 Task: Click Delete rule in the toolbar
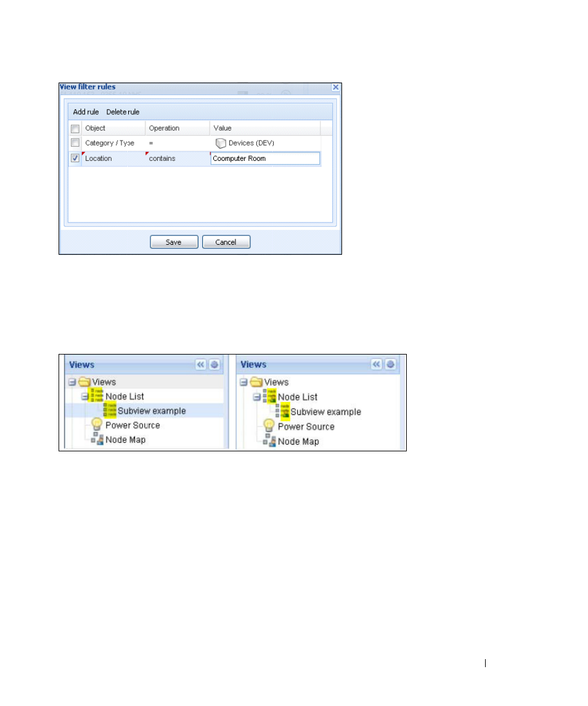(123, 112)
